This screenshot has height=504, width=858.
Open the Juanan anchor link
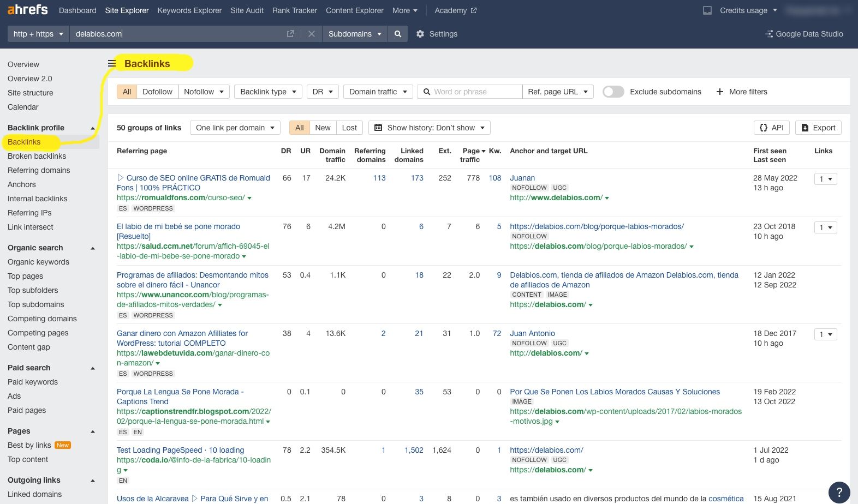[x=522, y=178]
